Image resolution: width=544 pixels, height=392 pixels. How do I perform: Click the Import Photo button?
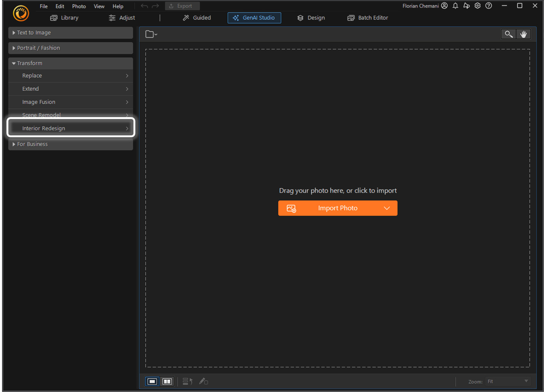pyautogui.click(x=335, y=208)
